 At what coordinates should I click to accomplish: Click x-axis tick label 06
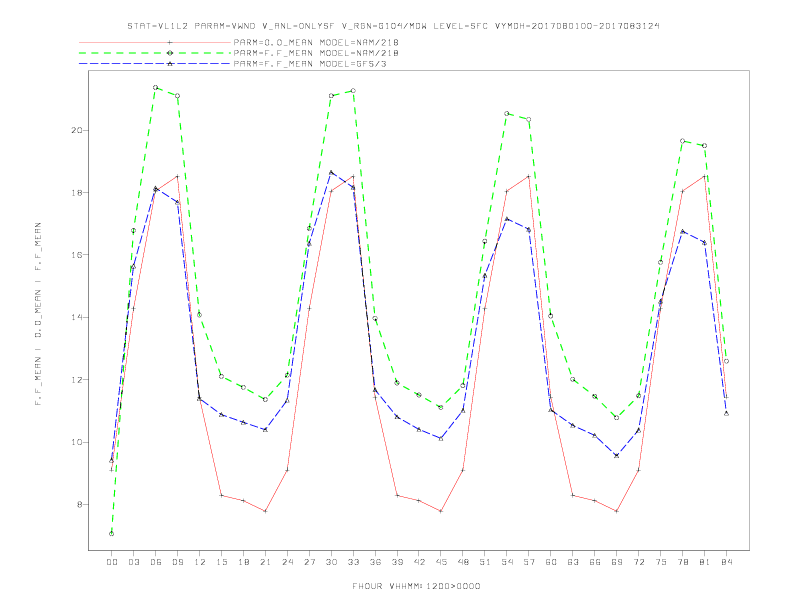pos(156,562)
